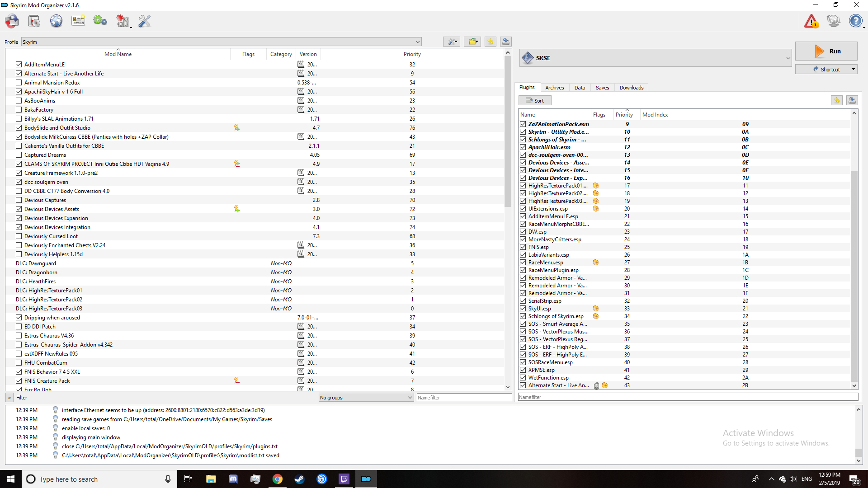Expand the Filter panel arrow
Image resolution: width=868 pixels, height=488 pixels.
tap(9, 398)
